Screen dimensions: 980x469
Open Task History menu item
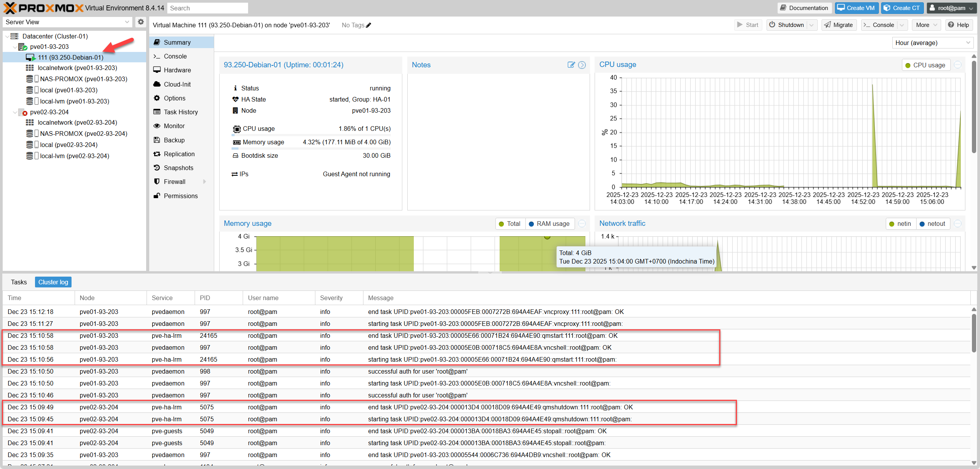click(181, 112)
